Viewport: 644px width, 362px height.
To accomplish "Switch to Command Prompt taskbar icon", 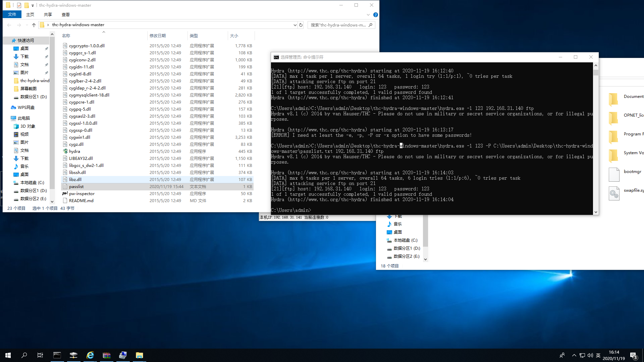I will [x=57, y=355].
